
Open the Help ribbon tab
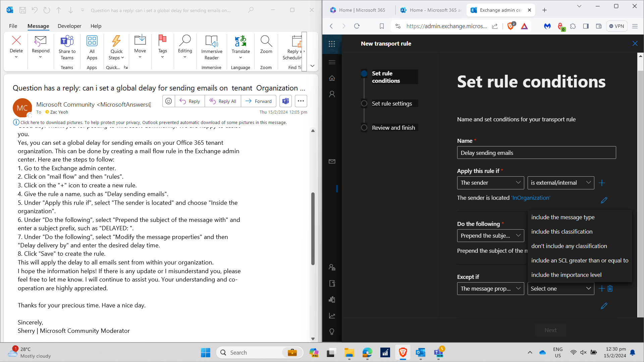pos(96,26)
